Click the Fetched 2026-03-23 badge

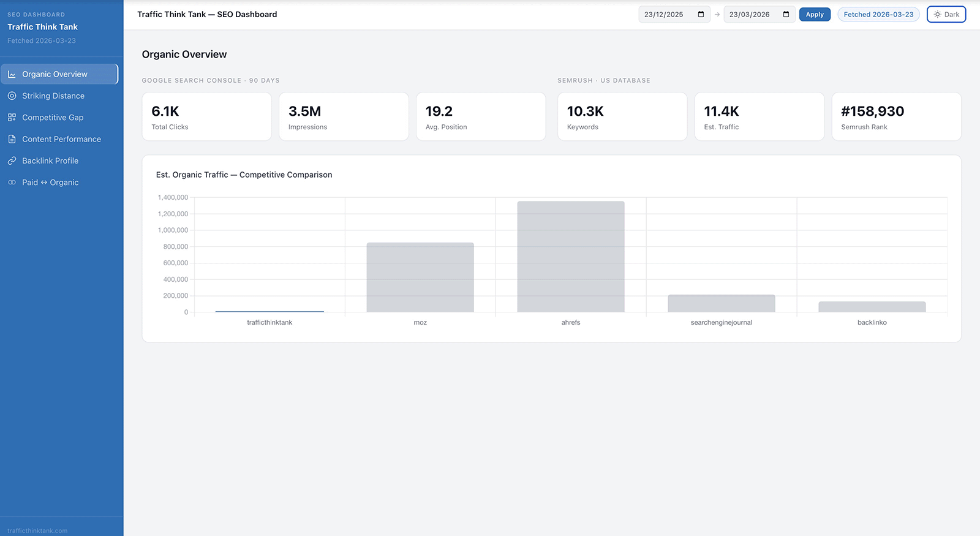pos(878,14)
